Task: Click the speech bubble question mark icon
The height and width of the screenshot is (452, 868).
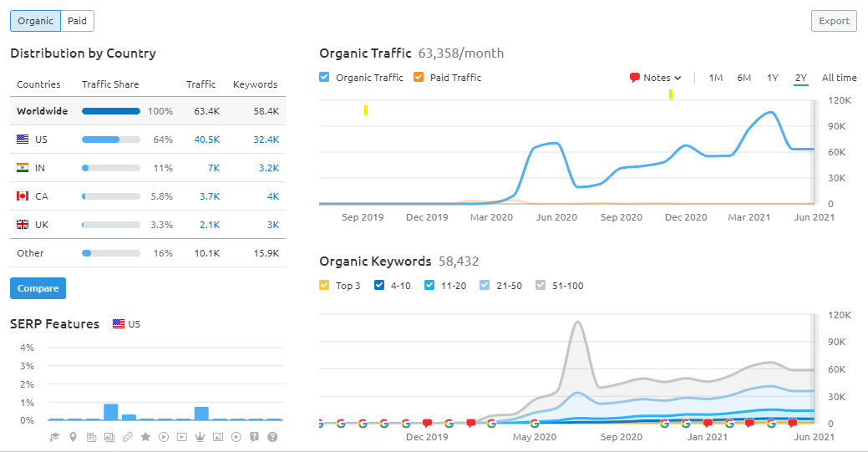Action: click(x=254, y=437)
